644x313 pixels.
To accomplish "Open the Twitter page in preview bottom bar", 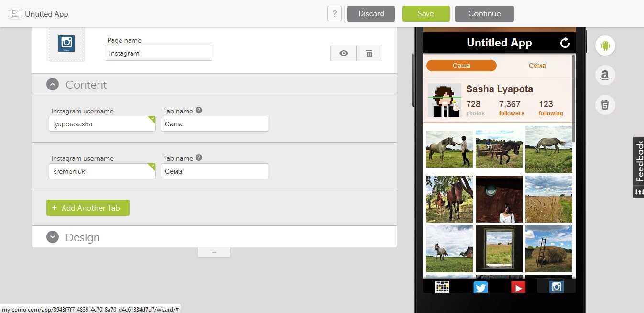I will (480, 286).
